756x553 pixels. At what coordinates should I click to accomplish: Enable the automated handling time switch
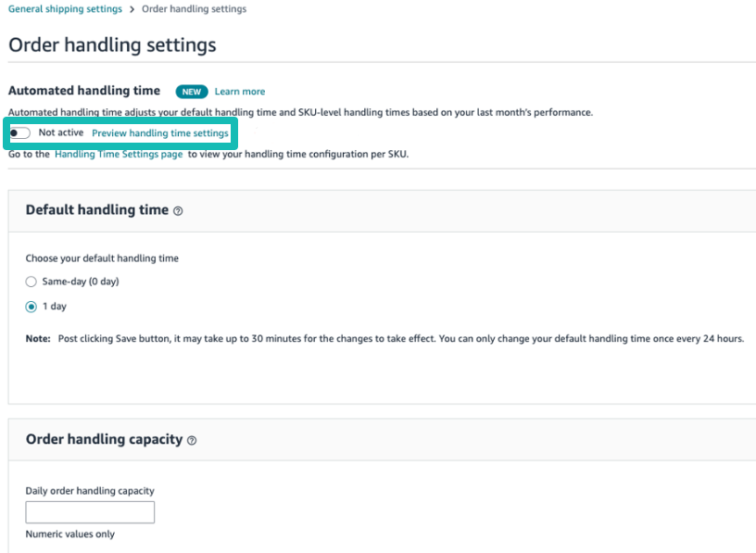19,132
